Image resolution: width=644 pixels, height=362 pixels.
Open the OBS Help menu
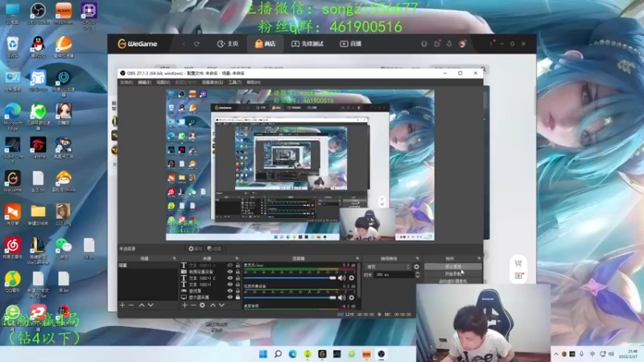(x=254, y=83)
